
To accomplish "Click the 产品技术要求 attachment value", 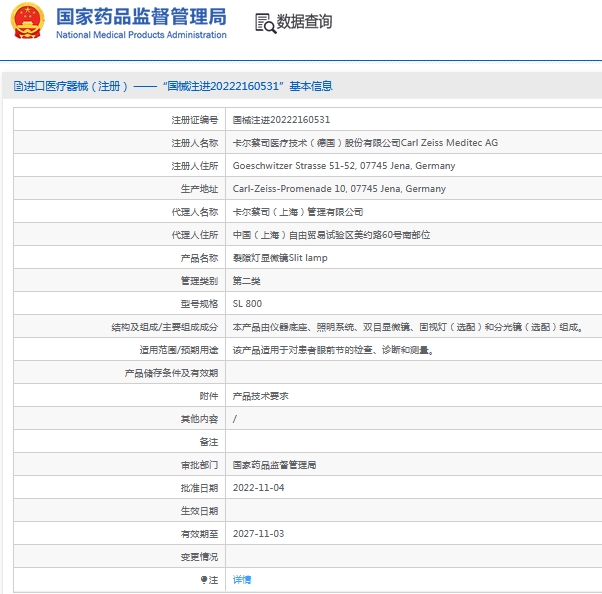I will [x=260, y=396].
